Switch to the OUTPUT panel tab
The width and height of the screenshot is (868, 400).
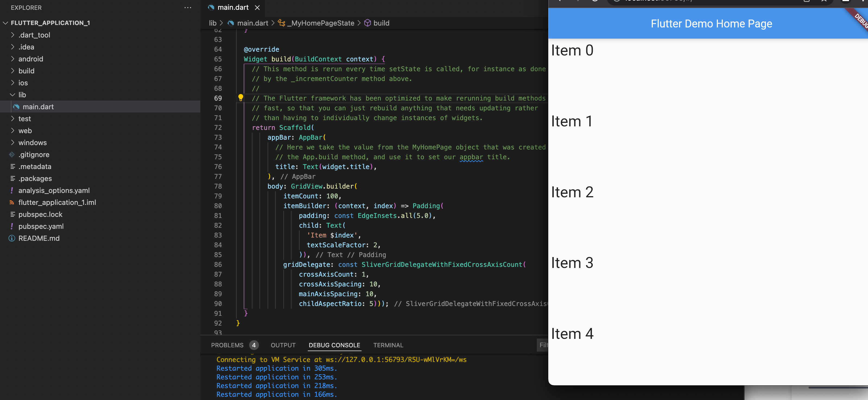point(283,345)
